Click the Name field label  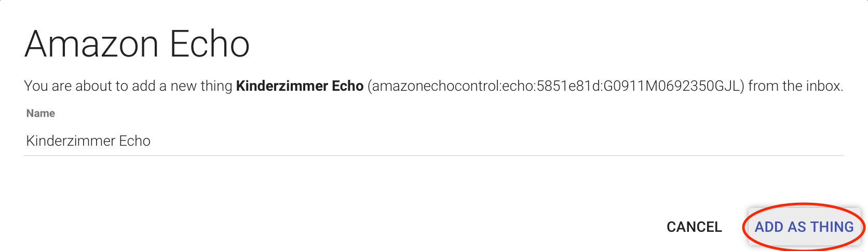coord(40,114)
